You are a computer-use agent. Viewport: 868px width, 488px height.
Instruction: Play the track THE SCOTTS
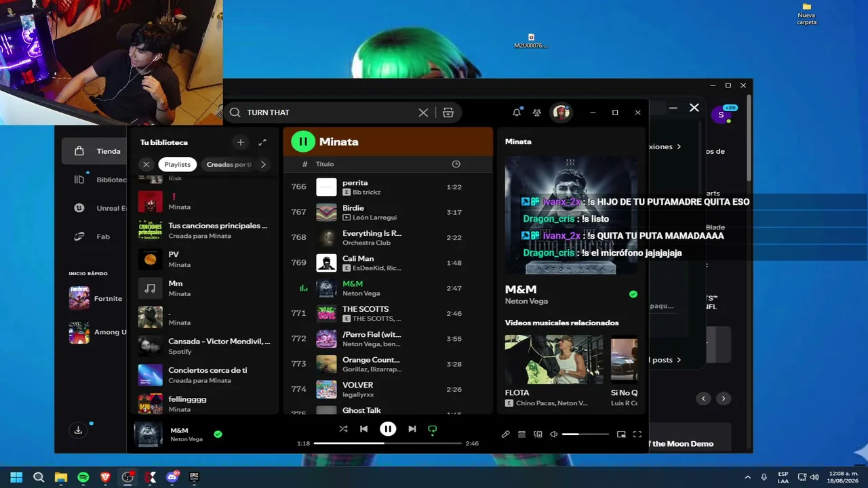pos(387,313)
